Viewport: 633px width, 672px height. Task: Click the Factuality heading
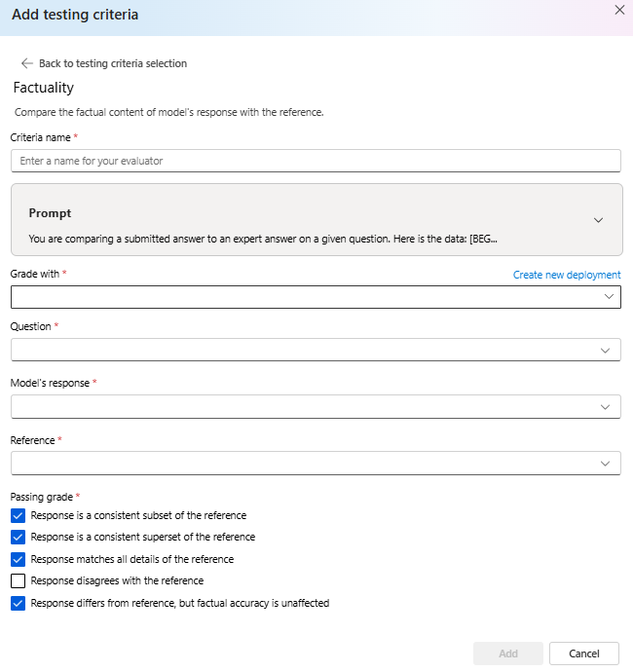(44, 88)
